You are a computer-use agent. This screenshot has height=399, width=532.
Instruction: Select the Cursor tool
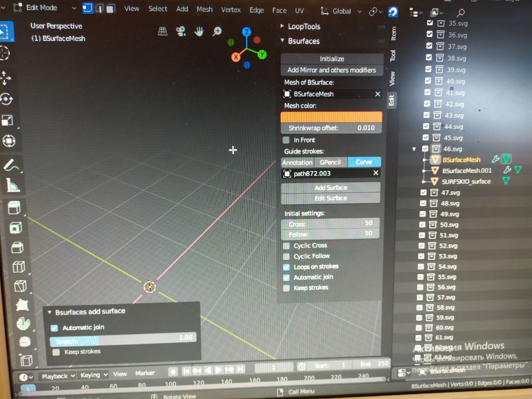pos(5,54)
